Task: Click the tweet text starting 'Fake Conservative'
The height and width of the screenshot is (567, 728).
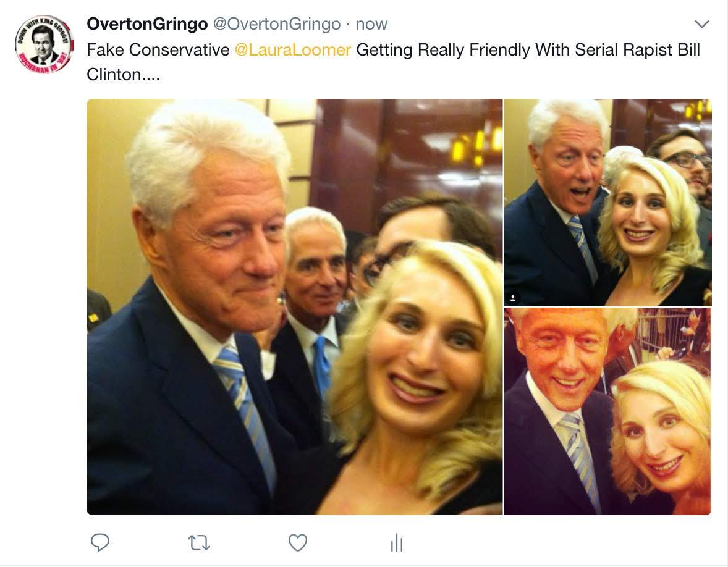Action: click(393, 62)
